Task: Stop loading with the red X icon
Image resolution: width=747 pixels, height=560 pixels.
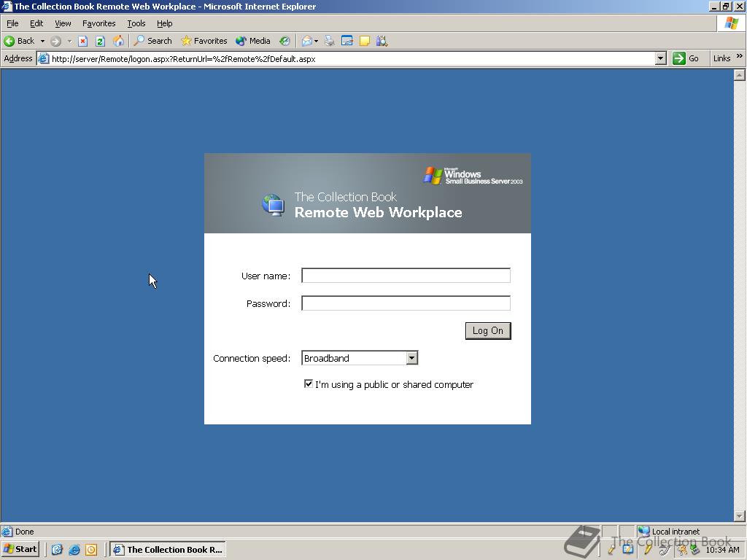Action: (x=83, y=41)
